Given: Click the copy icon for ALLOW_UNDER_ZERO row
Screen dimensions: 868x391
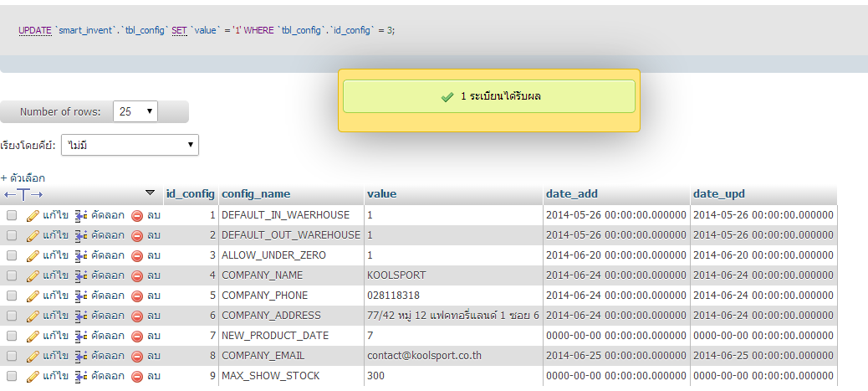Looking at the screenshot, I should point(81,255).
